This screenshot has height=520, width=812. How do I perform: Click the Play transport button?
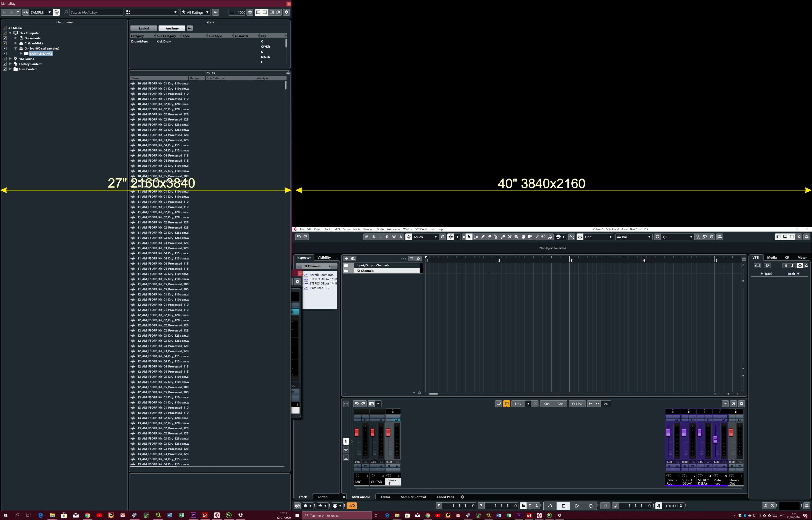coord(577,506)
